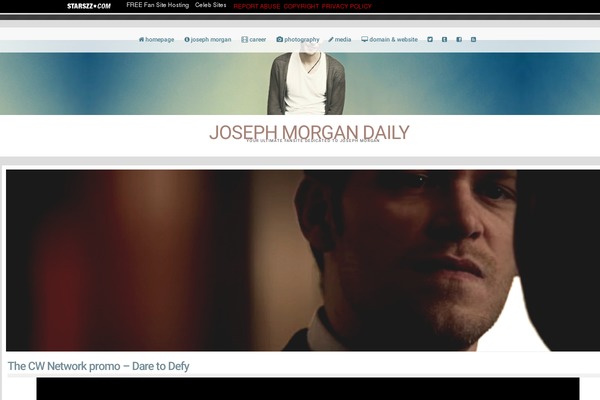600x400 pixels.
Task: Click the Celeb Sites link
Action: tap(210, 5)
